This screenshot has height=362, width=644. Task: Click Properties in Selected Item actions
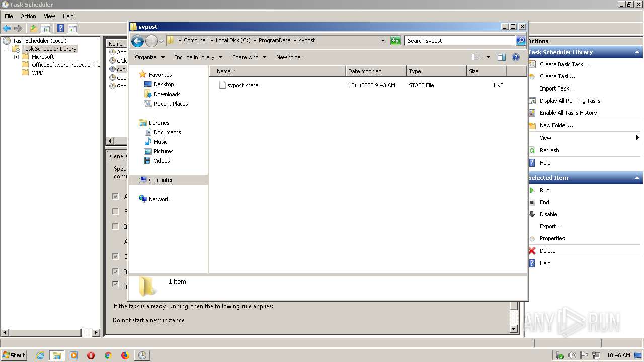tap(552, 238)
